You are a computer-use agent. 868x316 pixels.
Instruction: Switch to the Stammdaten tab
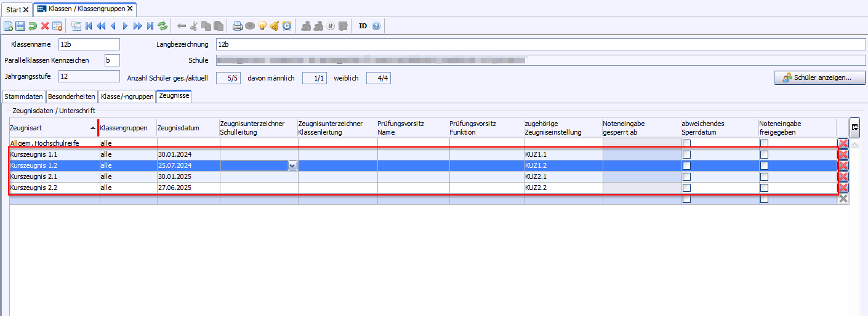point(24,97)
